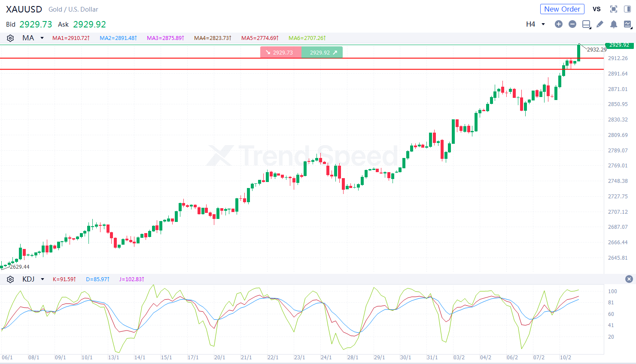Screen dimensions: 636x364
Task: Select MA4=2823.73 value label
Action: (x=213, y=38)
